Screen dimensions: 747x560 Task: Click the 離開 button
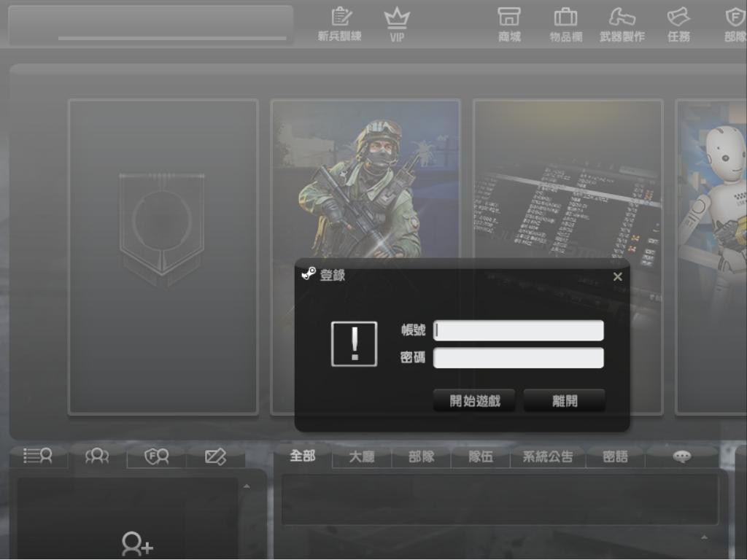[565, 400]
